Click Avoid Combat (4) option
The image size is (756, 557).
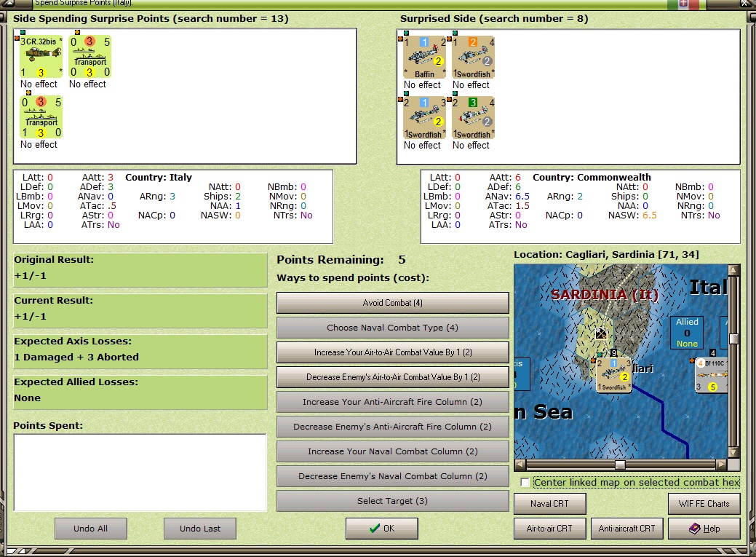392,303
